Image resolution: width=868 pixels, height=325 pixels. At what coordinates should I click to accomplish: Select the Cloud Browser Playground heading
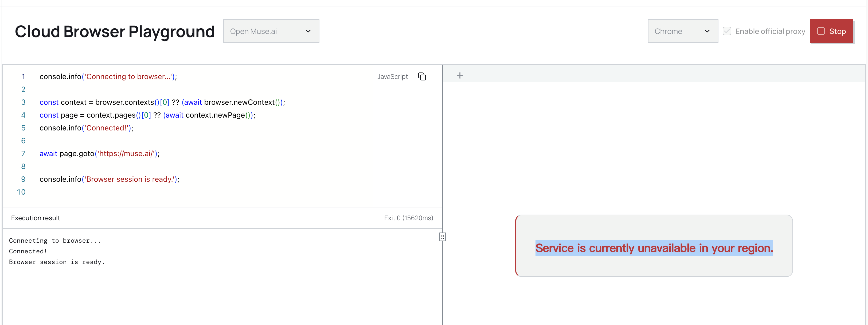(x=115, y=31)
